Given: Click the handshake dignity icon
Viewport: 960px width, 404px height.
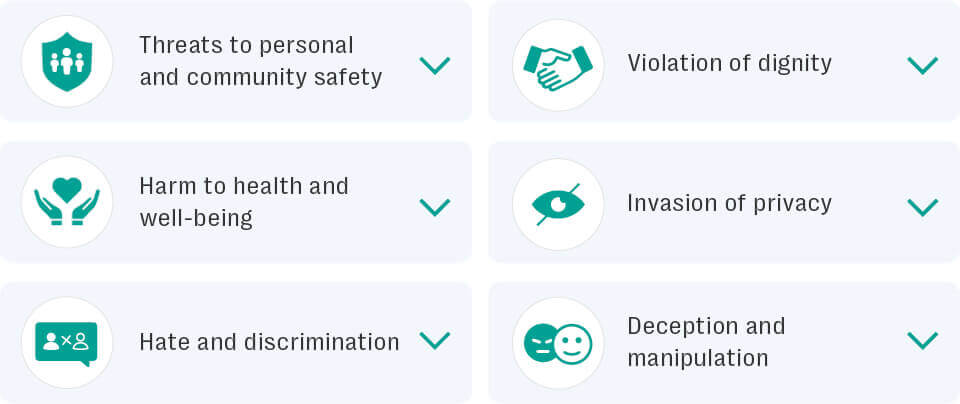Looking at the screenshot, I should 558,65.
